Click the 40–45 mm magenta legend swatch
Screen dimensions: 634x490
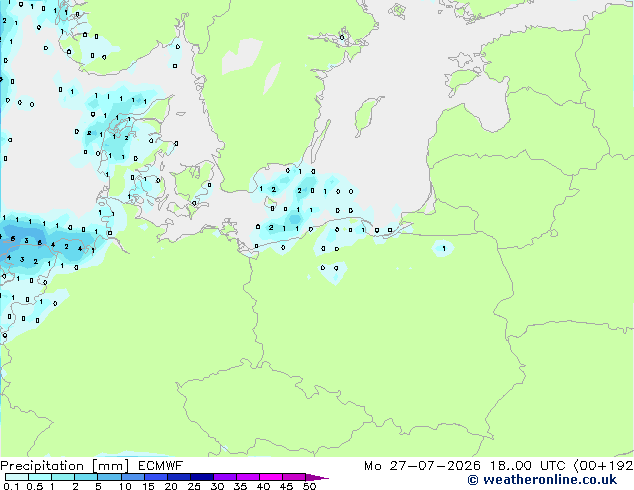271,477
